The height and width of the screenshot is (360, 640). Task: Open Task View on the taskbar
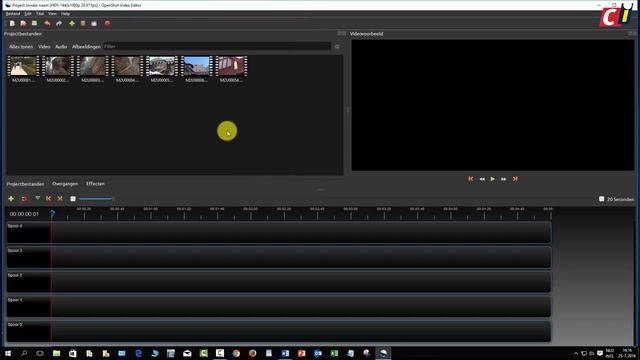[x=40, y=353]
